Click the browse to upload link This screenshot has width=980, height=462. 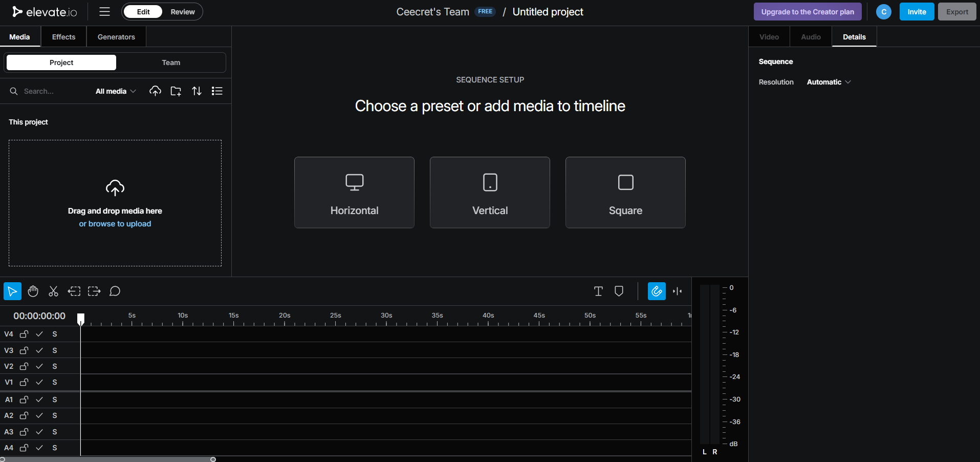(115, 224)
